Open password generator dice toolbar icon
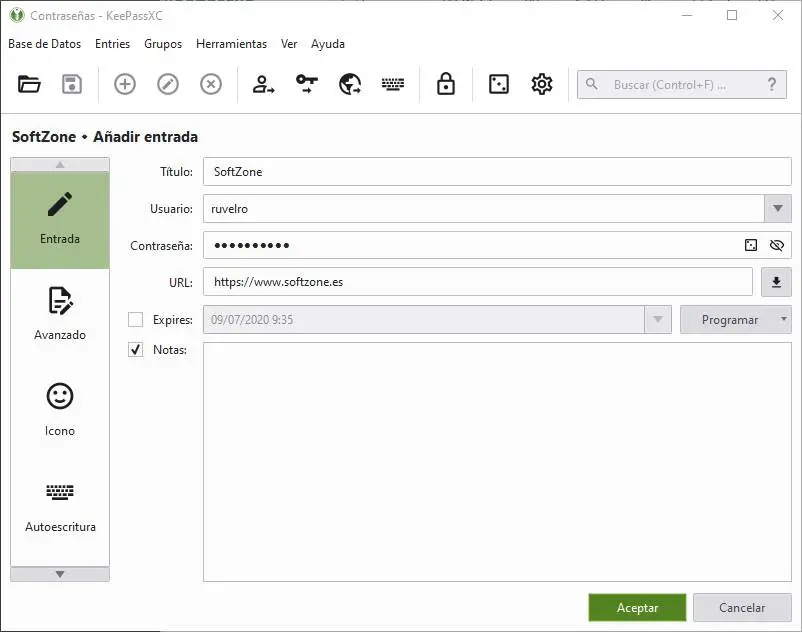This screenshot has width=802, height=632. (499, 84)
